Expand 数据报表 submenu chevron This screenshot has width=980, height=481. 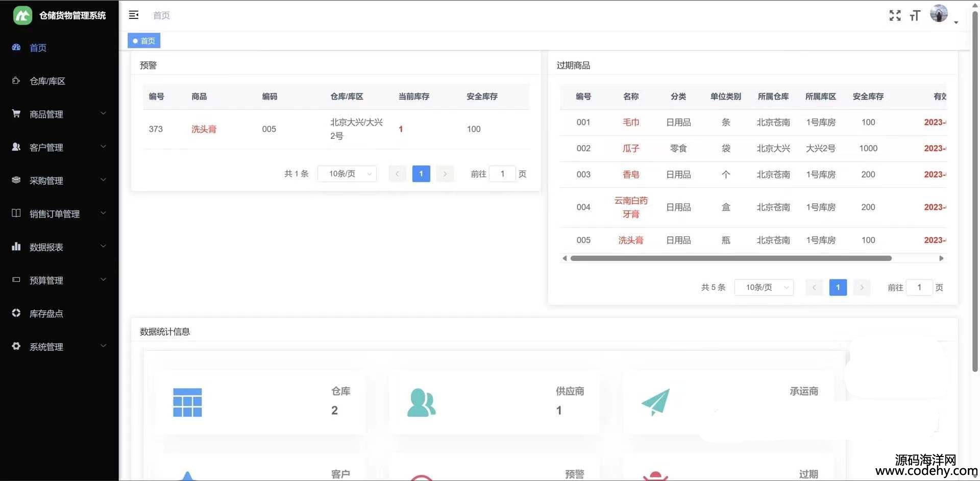point(103,246)
